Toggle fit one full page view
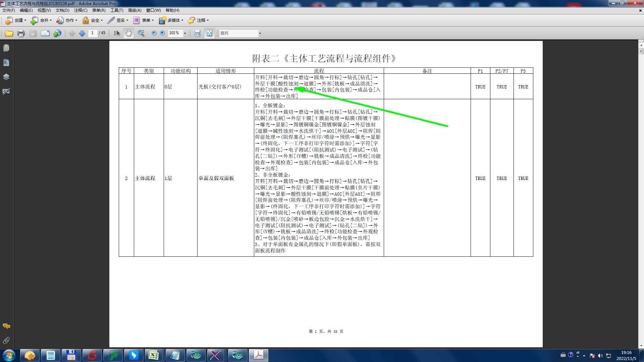The height and width of the screenshot is (362, 644). [209, 33]
